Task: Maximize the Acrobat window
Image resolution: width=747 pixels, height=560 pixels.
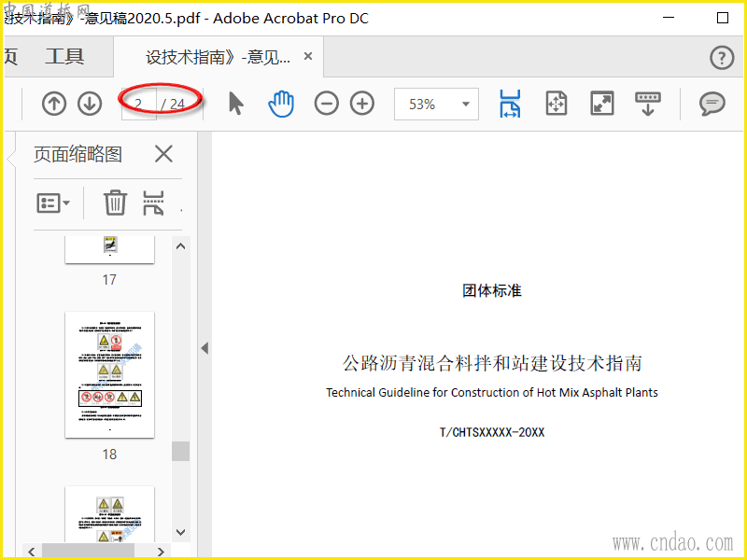Action: point(723,18)
